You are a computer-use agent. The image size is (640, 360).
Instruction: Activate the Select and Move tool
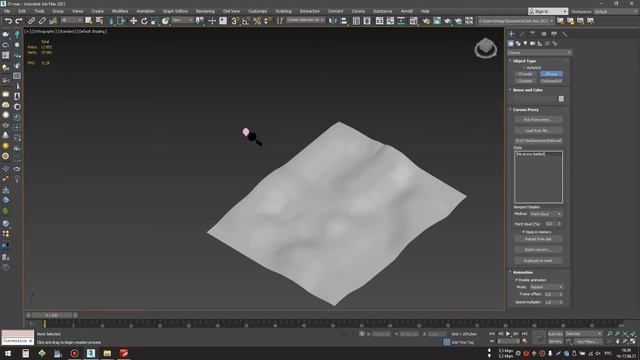click(133, 21)
